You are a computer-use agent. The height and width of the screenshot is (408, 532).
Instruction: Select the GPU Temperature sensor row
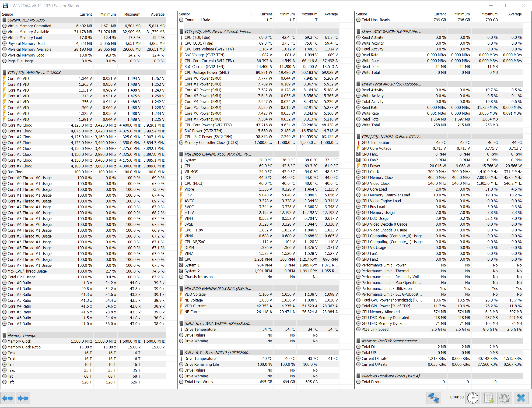pos(376,142)
